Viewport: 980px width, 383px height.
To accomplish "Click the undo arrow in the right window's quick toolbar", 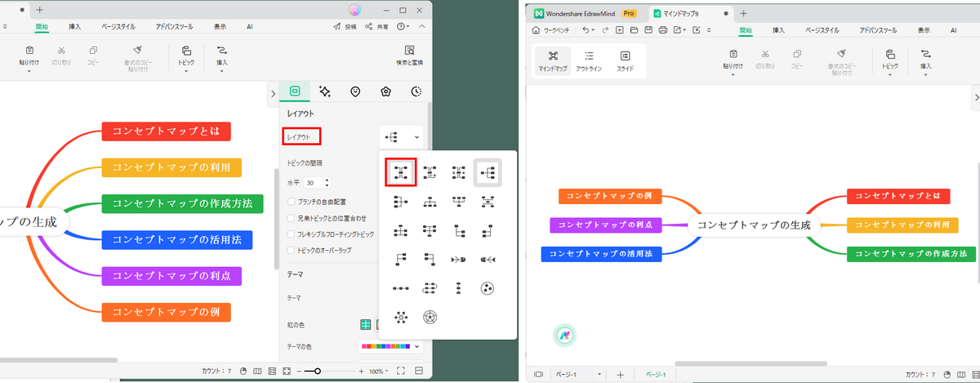I will pos(586,29).
